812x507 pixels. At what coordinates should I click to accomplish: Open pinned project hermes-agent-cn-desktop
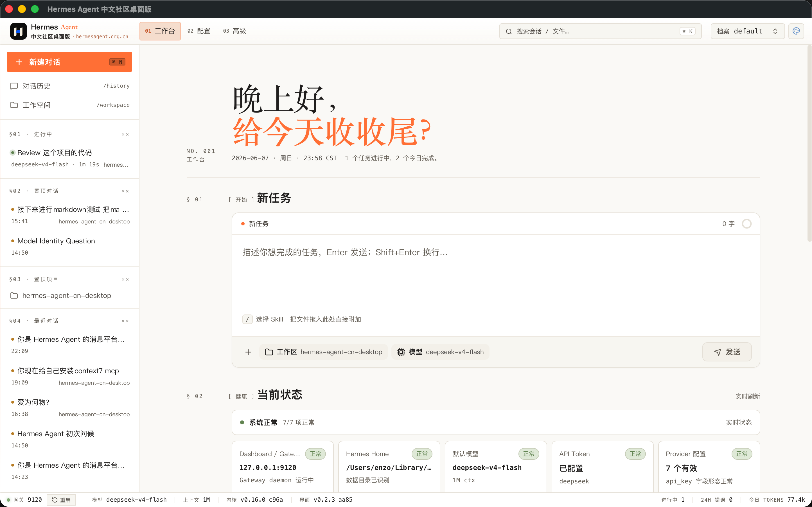[69, 295]
